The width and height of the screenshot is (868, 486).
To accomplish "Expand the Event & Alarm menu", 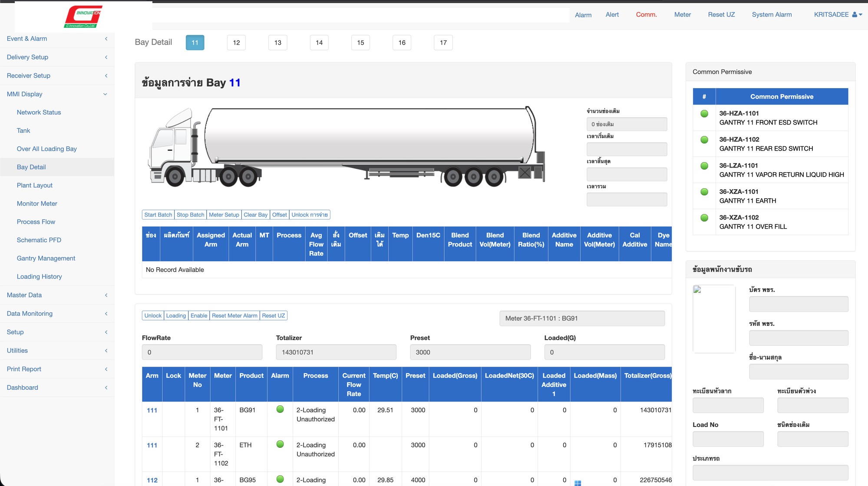I will (57, 39).
